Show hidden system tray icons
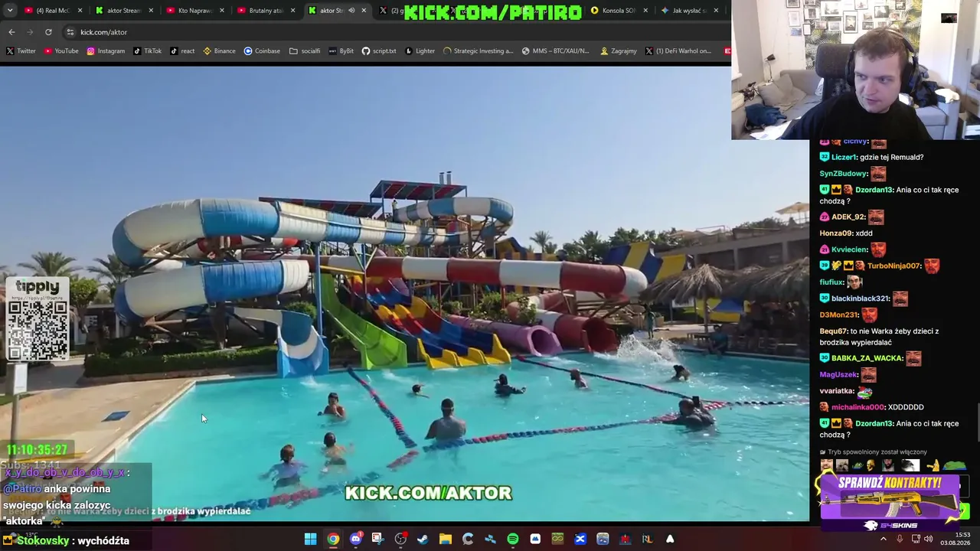This screenshot has width=980, height=551. [x=883, y=539]
